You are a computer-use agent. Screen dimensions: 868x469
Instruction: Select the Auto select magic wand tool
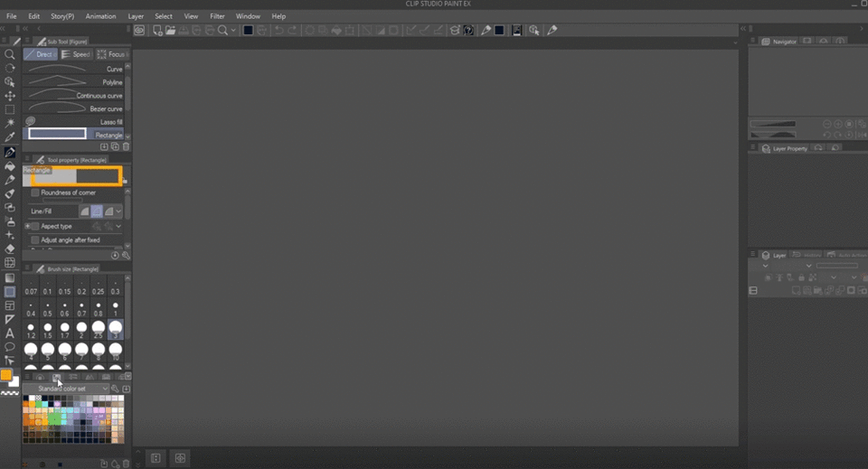coord(9,123)
